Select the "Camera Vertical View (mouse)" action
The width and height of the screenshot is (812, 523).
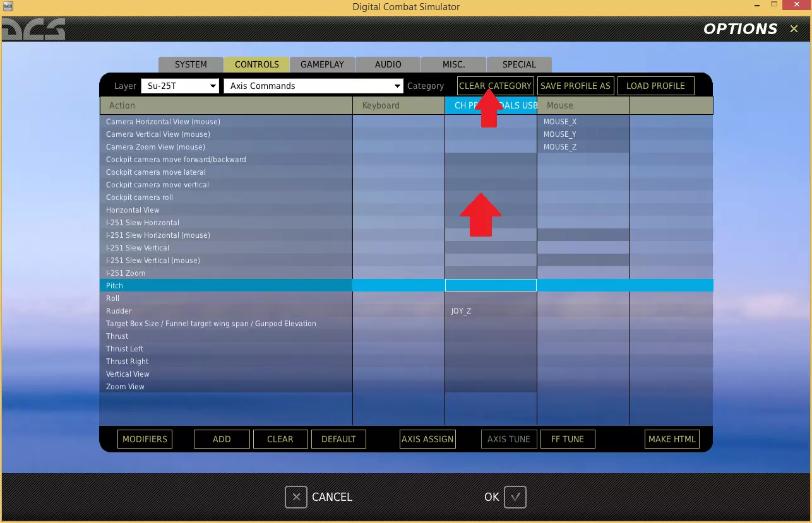pyautogui.click(x=226, y=134)
